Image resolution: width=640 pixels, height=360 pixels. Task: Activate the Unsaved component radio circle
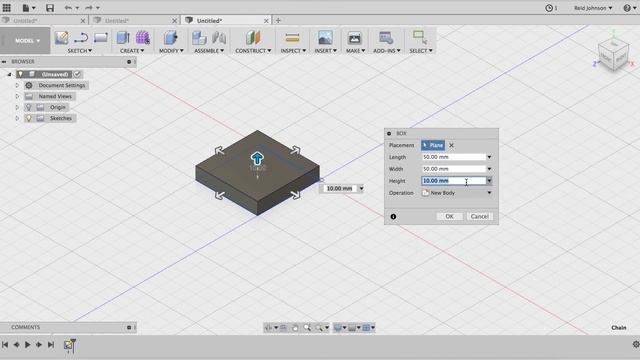click(x=77, y=74)
